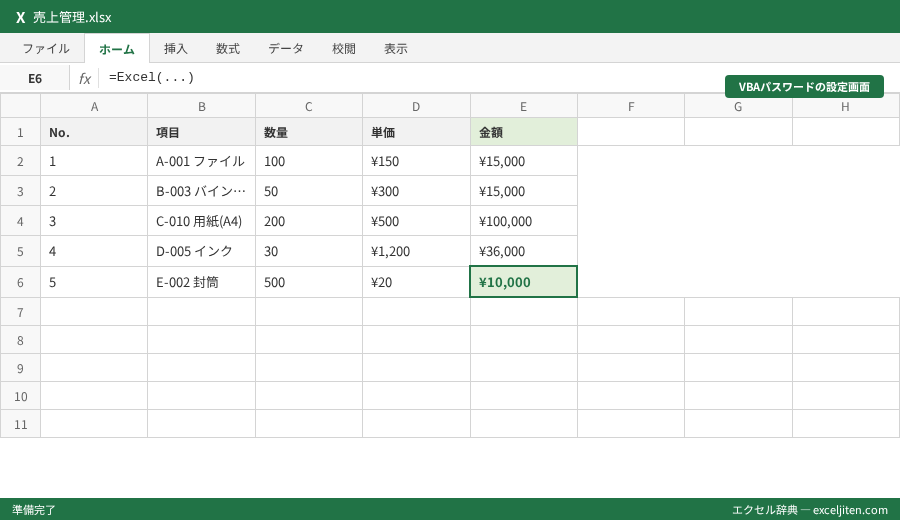
Task: Click エクセル辞典 — exceljiten.com text
Action: [x=809, y=510]
